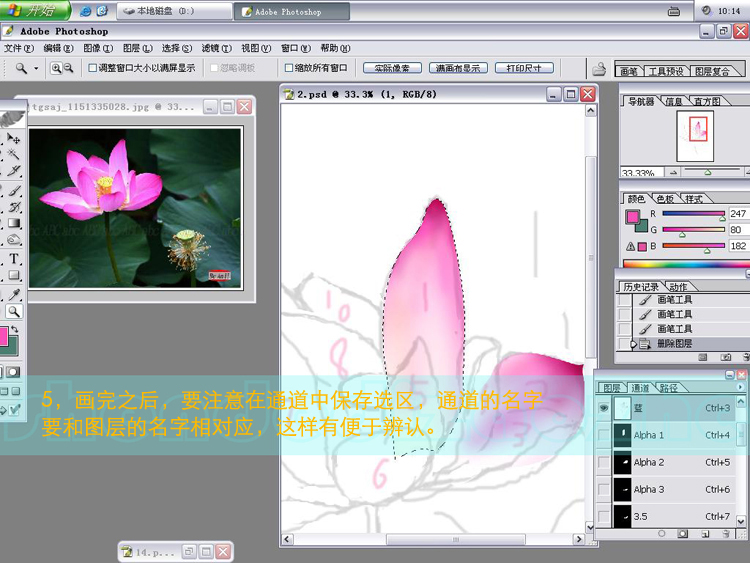Select the Rectangle shape tool
This screenshot has width=750, height=563.
pyautogui.click(x=14, y=275)
